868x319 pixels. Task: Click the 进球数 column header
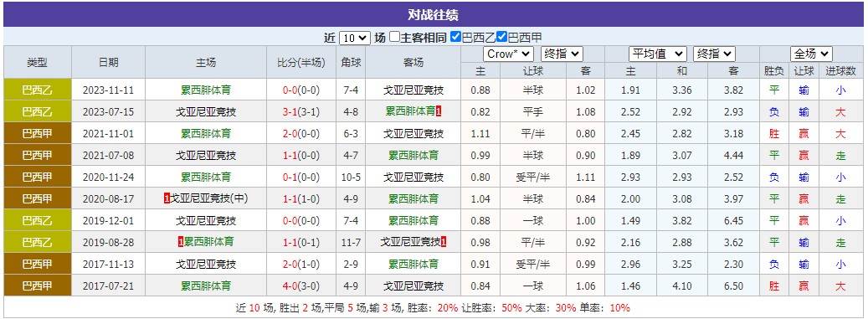[x=841, y=71]
